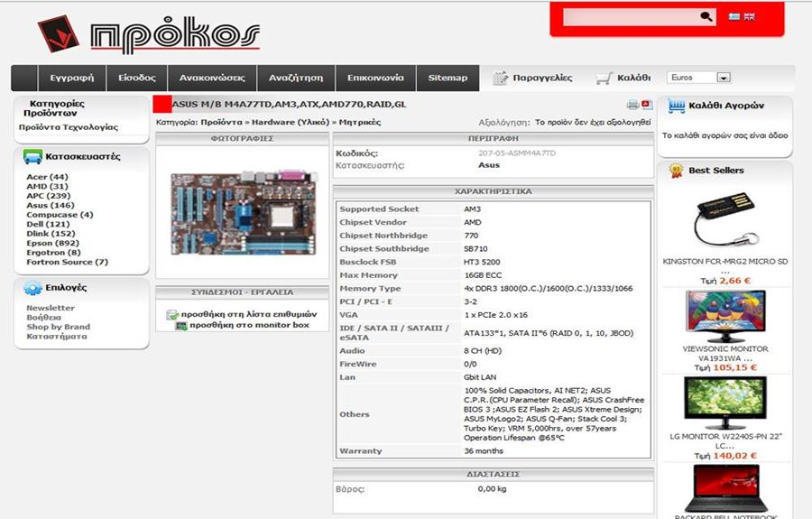
Task: Filter by manufacturer Compucase (4)
Action: pos(60,215)
